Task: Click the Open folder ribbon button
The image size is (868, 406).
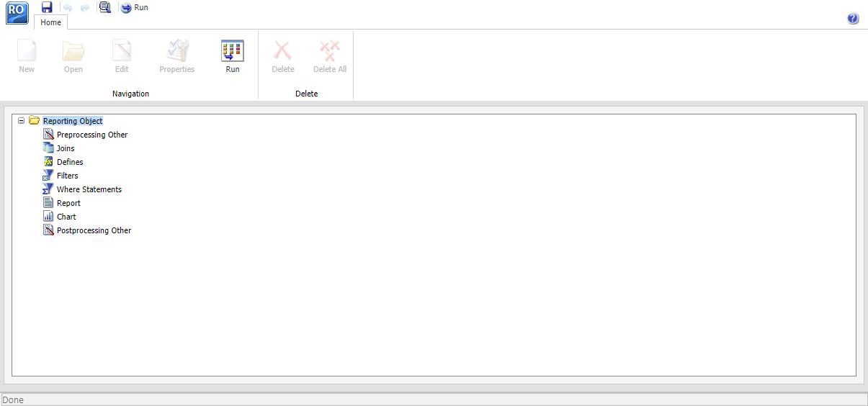Action: (x=73, y=57)
